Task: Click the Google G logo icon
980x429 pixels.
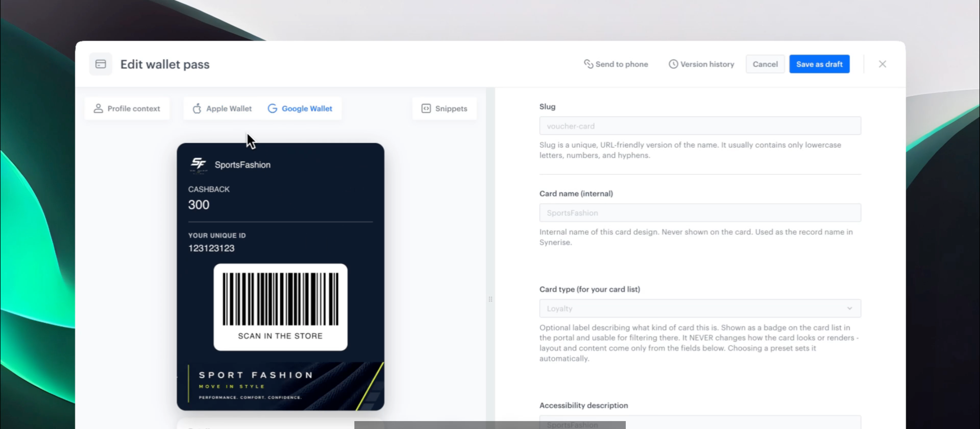Action: [272, 108]
